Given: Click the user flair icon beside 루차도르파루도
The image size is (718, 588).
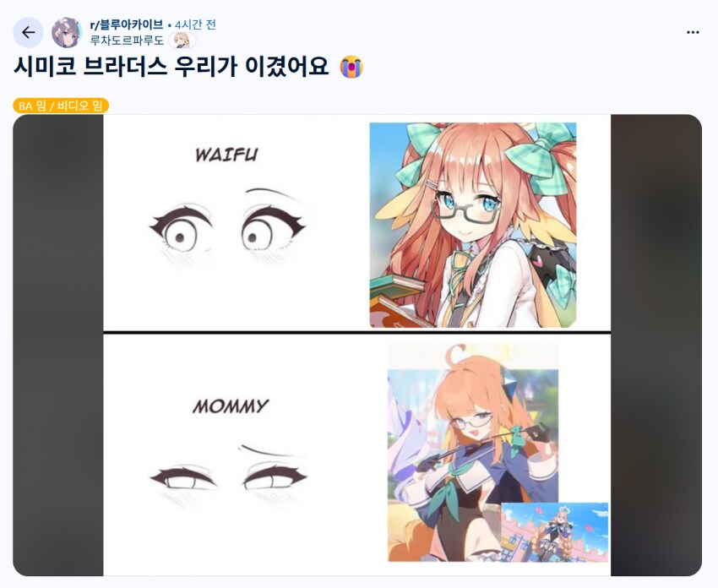Looking at the screenshot, I should point(182,41).
